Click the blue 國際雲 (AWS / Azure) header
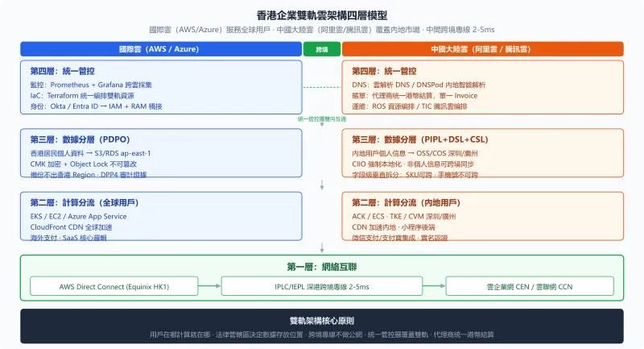The width and height of the screenshot is (644, 349). (x=161, y=49)
